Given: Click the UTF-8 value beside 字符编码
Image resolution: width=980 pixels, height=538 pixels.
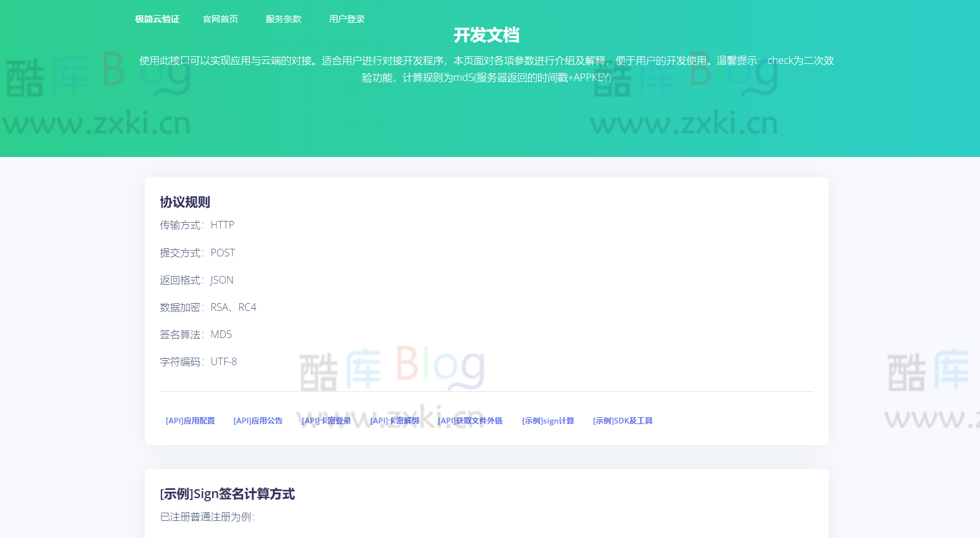Looking at the screenshot, I should (x=223, y=361).
